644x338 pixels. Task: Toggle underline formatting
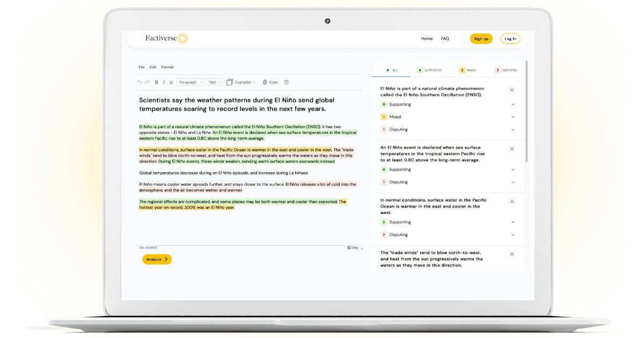coord(171,82)
